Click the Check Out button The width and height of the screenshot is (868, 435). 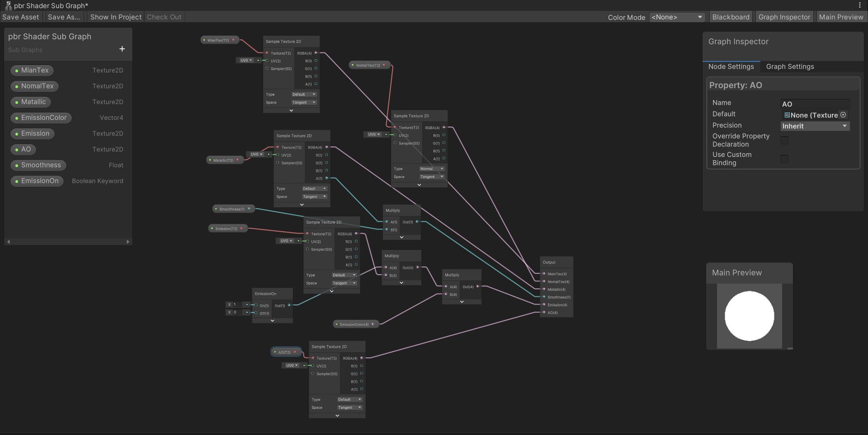[x=164, y=17]
